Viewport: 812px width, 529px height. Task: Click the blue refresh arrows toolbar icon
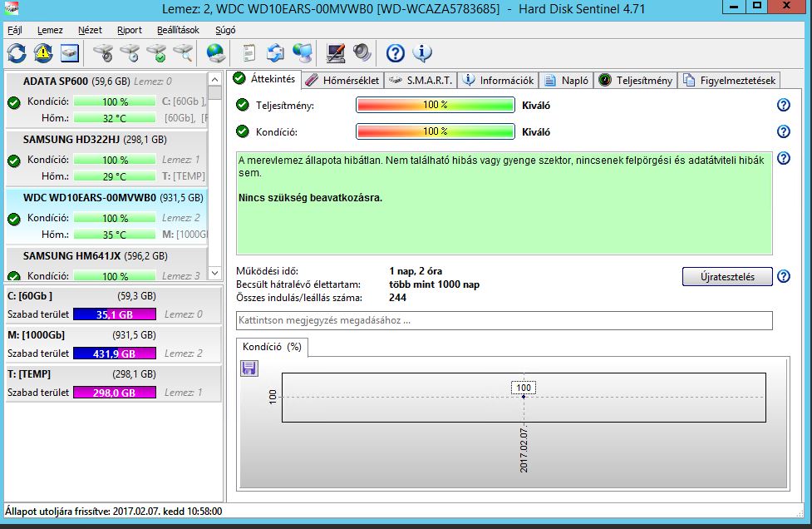coord(17,53)
